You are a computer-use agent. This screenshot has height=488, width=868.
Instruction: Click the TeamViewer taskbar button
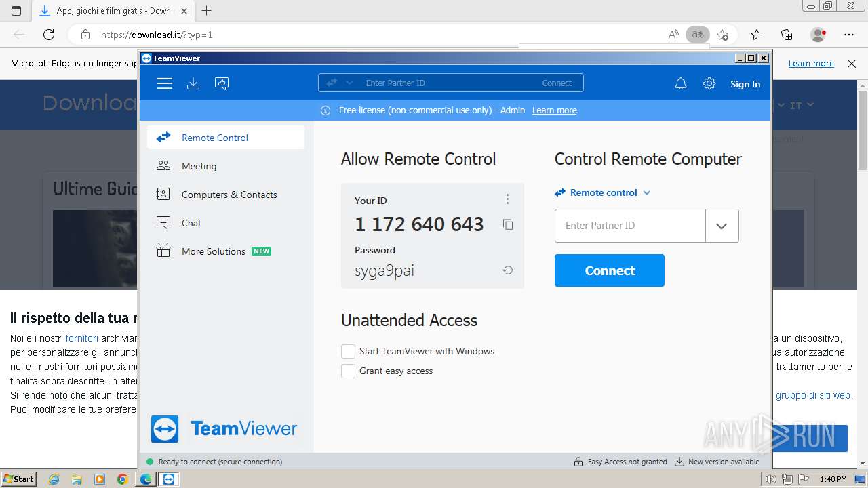pyautogui.click(x=168, y=479)
